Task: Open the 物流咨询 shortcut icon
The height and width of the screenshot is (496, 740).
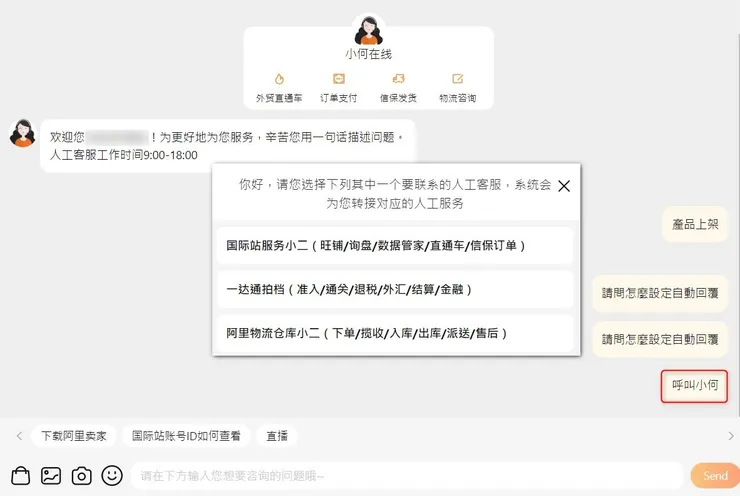Action: tap(457, 78)
